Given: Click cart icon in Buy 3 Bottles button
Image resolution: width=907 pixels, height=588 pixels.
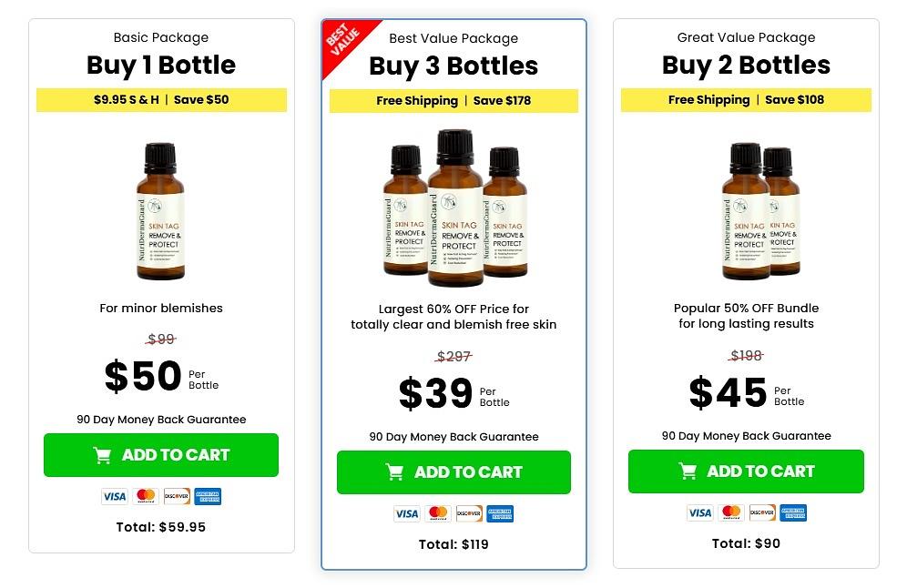Looking at the screenshot, I should 394,472.
